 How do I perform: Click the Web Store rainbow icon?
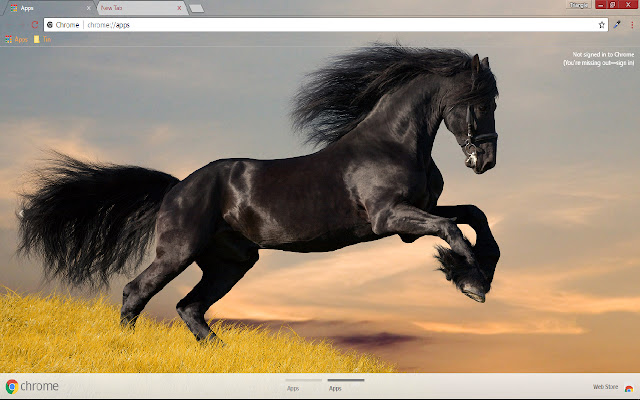click(629, 388)
